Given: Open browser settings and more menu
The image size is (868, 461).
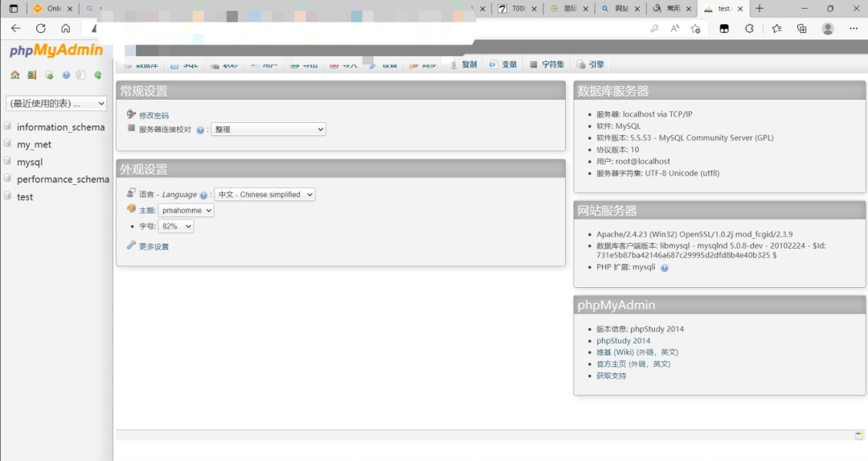Looking at the screenshot, I should 854,28.
